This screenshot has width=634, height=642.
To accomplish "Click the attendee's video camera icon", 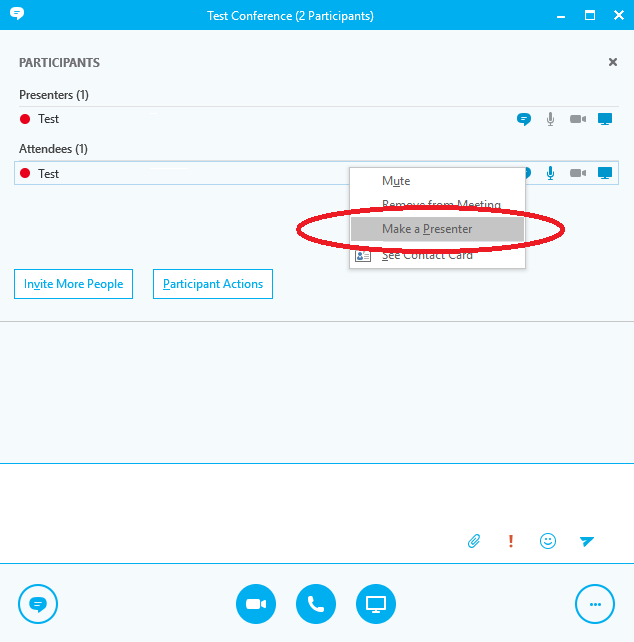I will [x=577, y=173].
